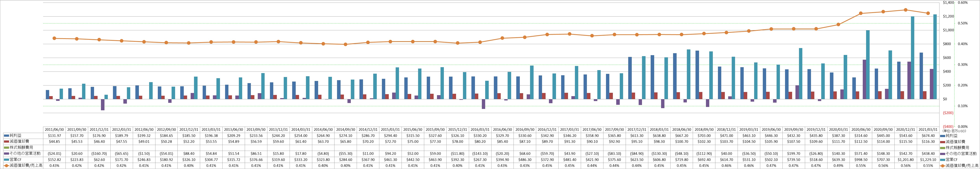Click the 2016/03/31 date column header
980x169 pixels.
pyautogui.click(x=480, y=129)
